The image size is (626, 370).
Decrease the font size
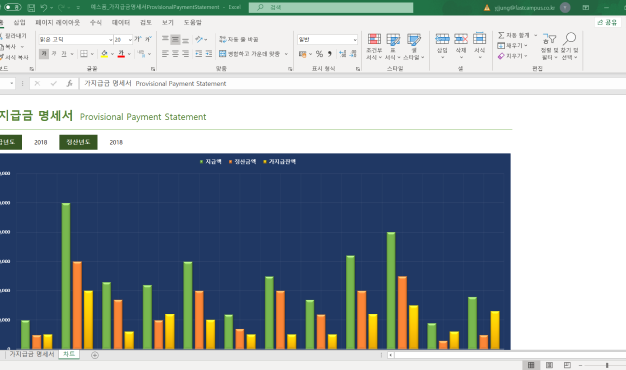[148, 39]
